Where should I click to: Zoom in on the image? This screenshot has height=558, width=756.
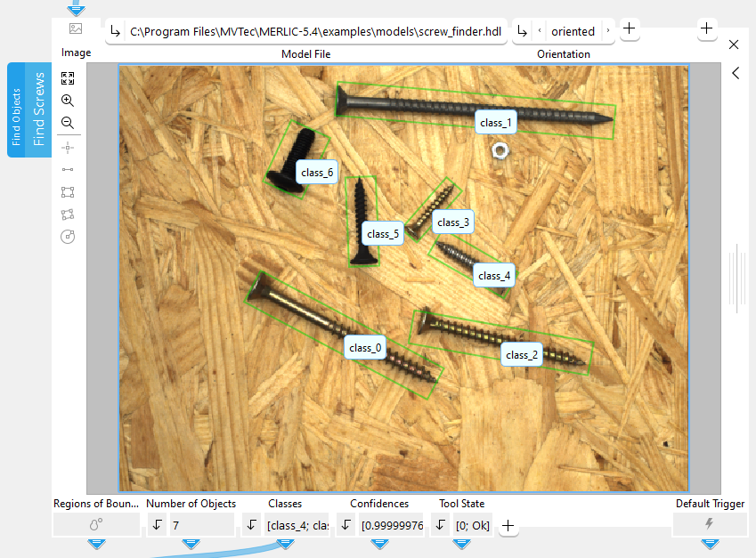tap(68, 101)
